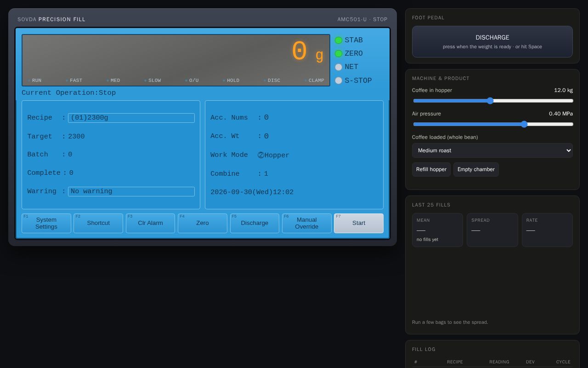The width and height of the screenshot is (588, 368).
Task: Click the RATE stat card
Action: [547, 230]
